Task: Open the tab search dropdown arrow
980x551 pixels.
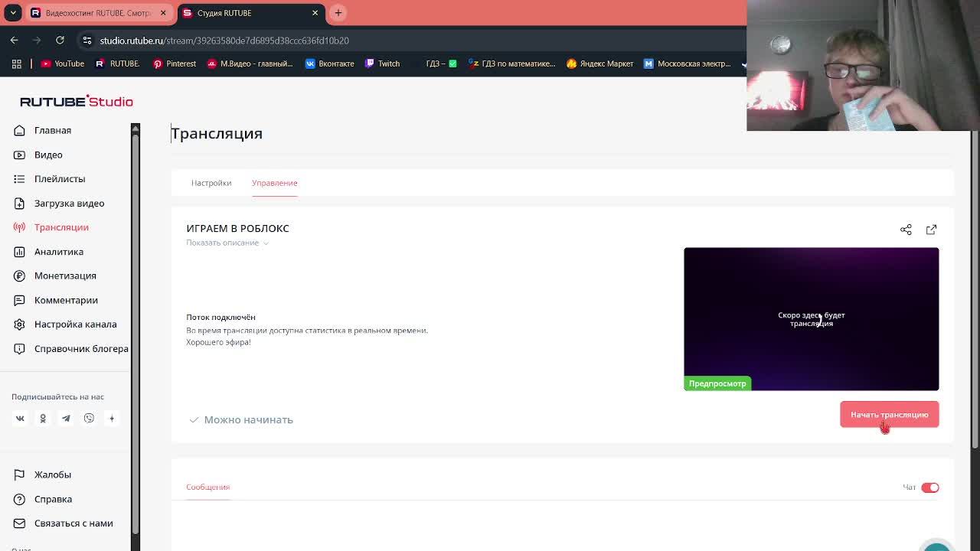Action: tap(13, 13)
